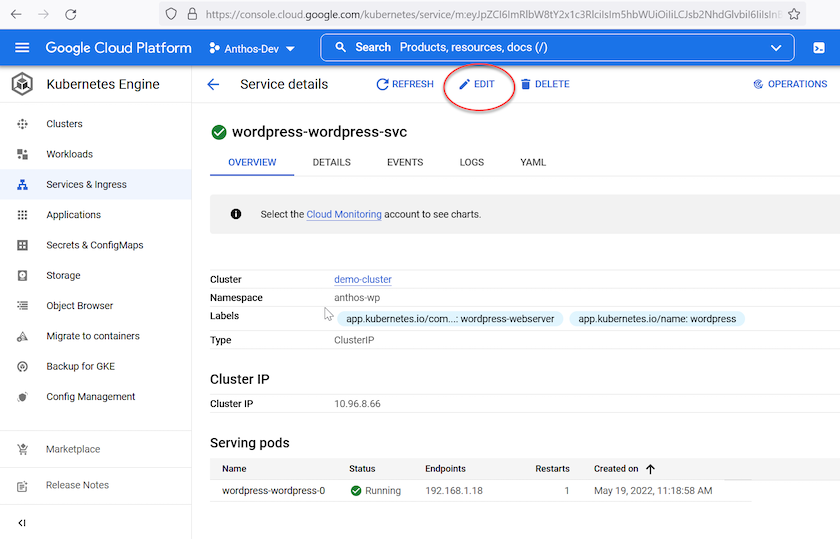Screen dimensions: 840x539
Task: Click the Clusters sidebar icon
Action: [23, 124]
